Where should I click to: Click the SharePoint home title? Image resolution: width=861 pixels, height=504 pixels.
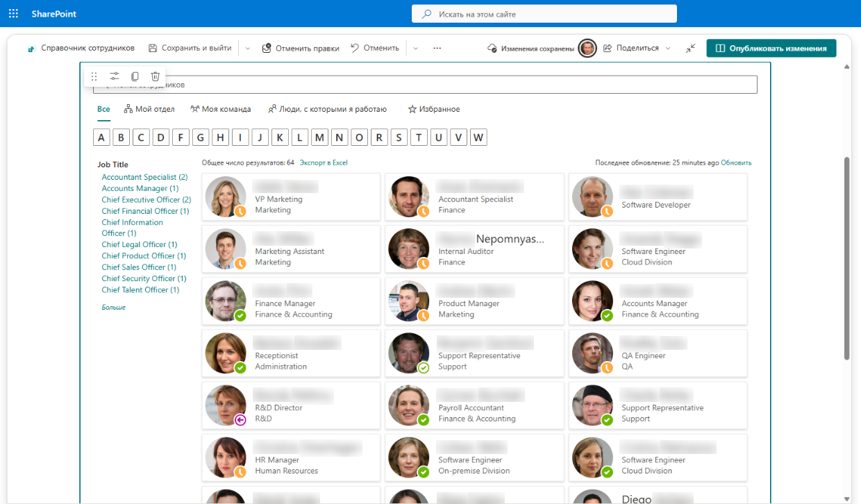(x=53, y=14)
